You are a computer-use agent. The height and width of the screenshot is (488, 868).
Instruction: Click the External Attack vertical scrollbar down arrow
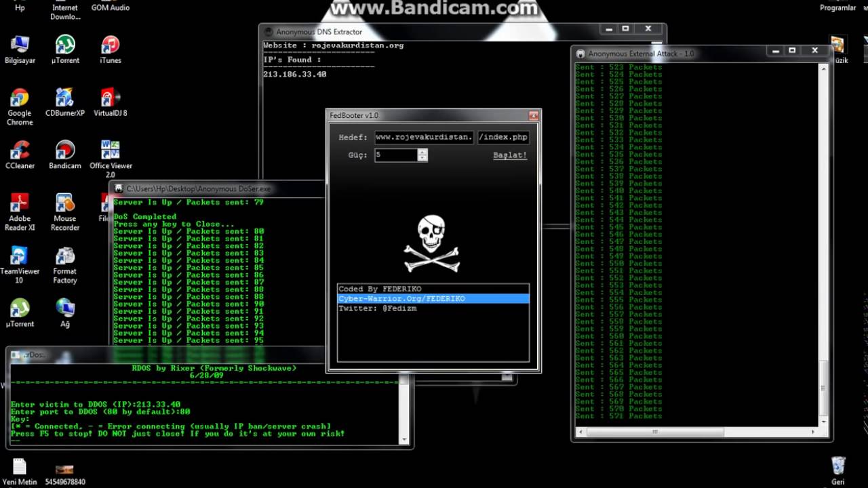[x=824, y=422]
